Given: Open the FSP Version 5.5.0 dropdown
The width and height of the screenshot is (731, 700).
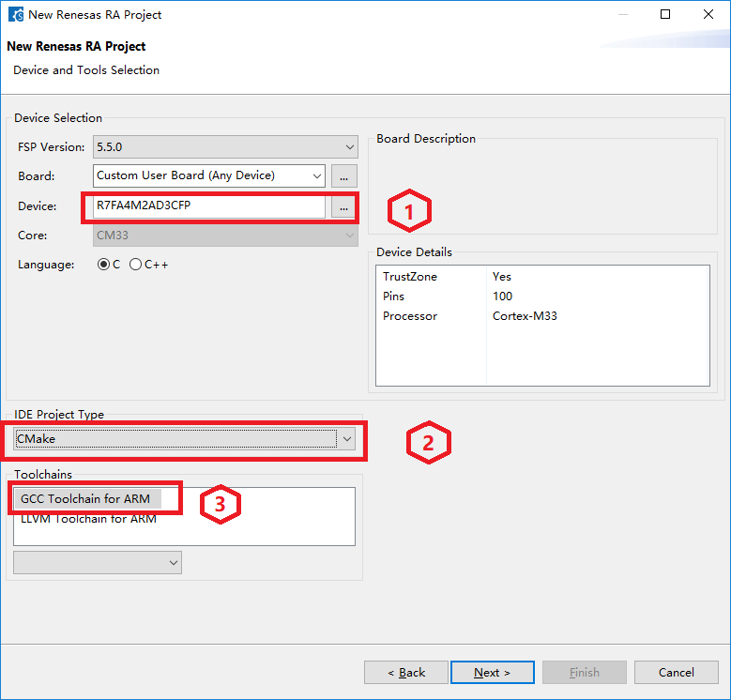Looking at the screenshot, I should pos(225,147).
